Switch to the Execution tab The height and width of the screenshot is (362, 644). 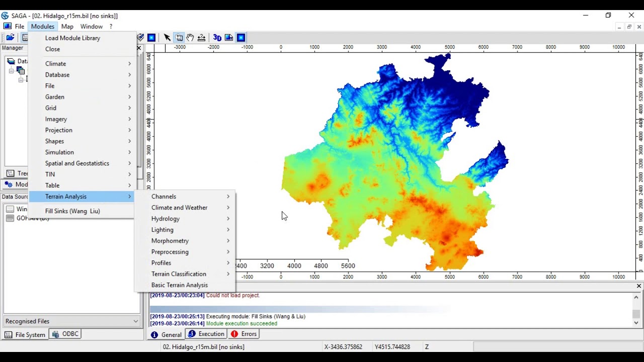(x=206, y=334)
